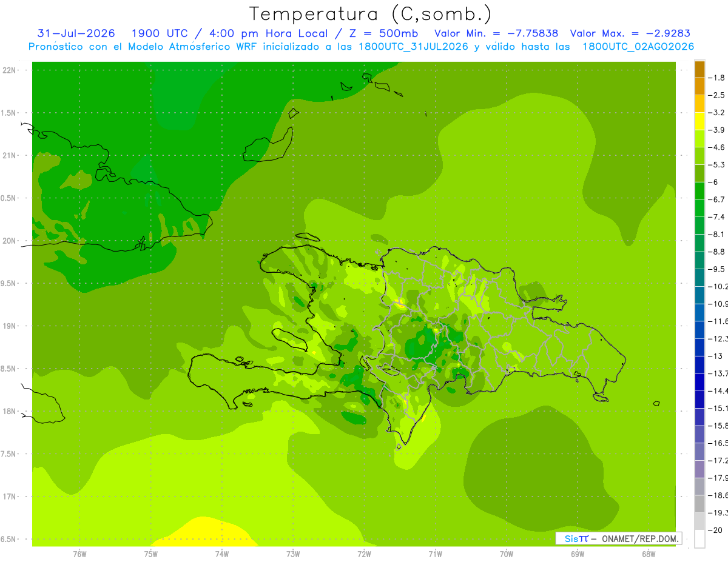This screenshot has height=562, width=728.
Task: Click the '76W' longitude axis label
Action: [79, 554]
